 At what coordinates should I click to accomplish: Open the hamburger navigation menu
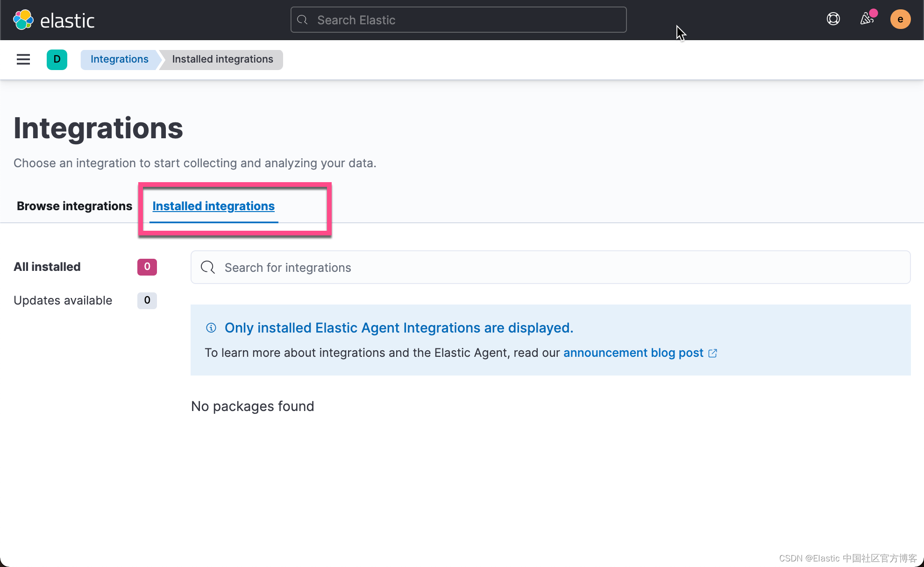click(23, 60)
